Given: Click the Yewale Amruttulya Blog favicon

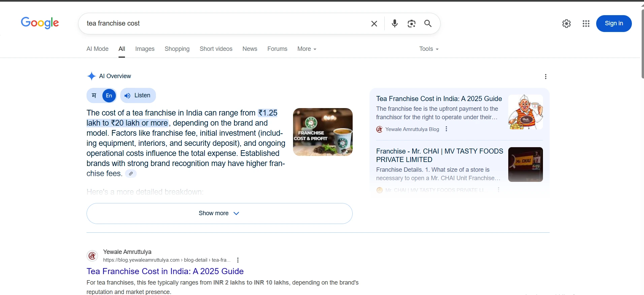Looking at the screenshot, I should click(379, 129).
